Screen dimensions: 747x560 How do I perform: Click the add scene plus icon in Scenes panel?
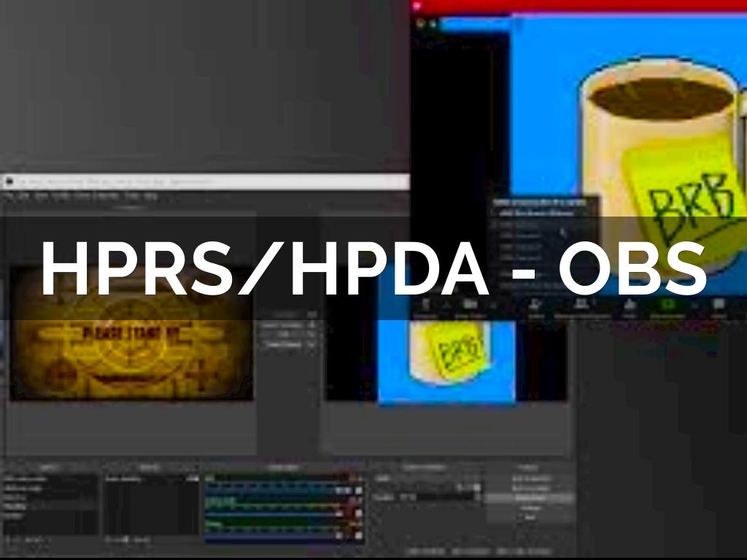pyautogui.click(x=8, y=540)
